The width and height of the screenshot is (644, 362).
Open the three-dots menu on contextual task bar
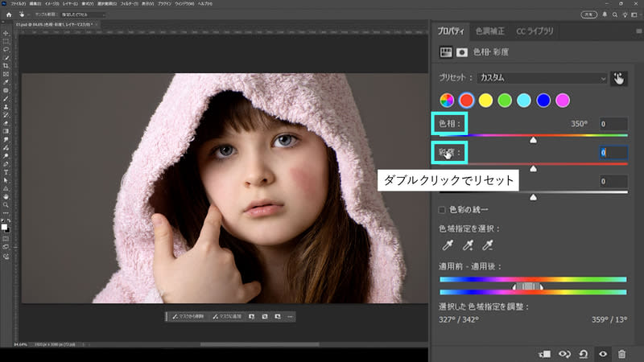click(290, 317)
